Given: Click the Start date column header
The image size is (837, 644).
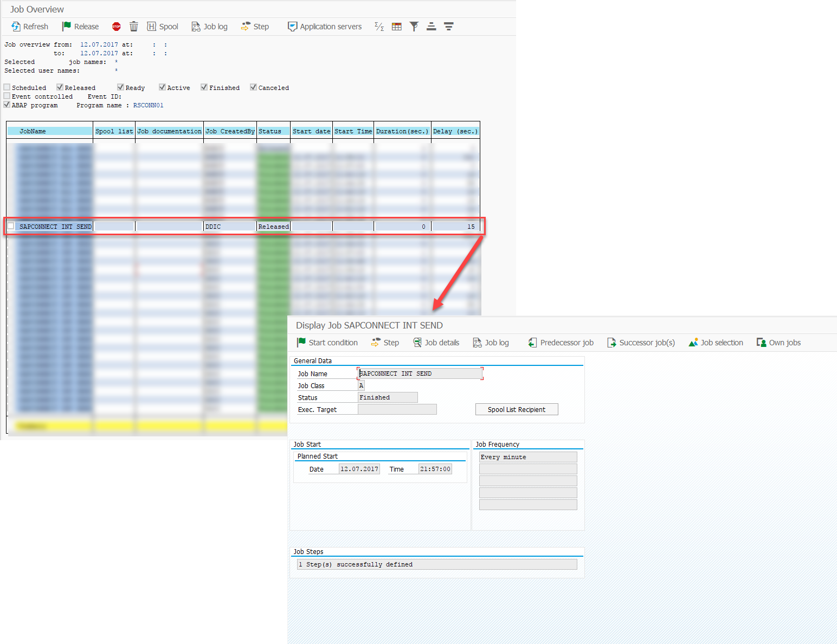Looking at the screenshot, I should [x=311, y=131].
